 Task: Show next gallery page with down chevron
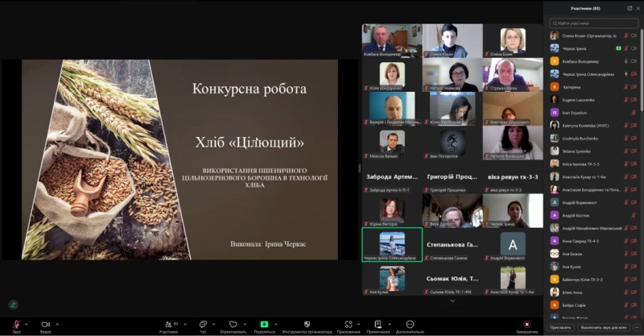pyautogui.click(x=452, y=301)
